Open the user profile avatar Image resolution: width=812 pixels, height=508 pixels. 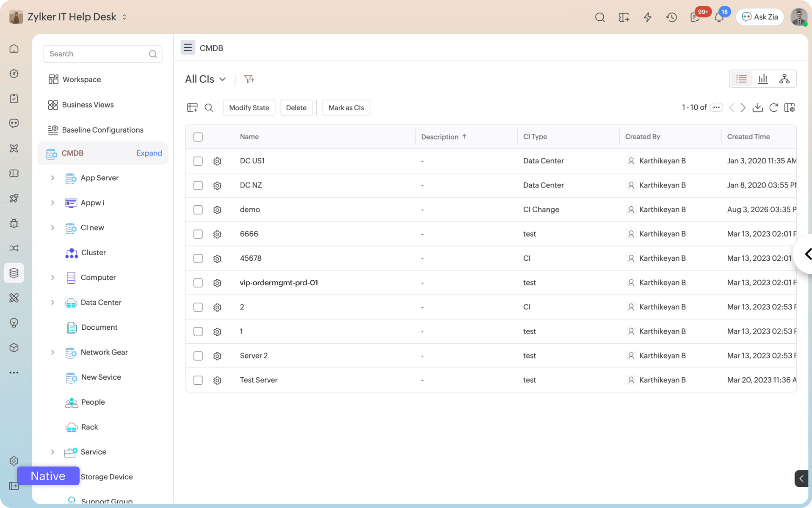(x=798, y=17)
